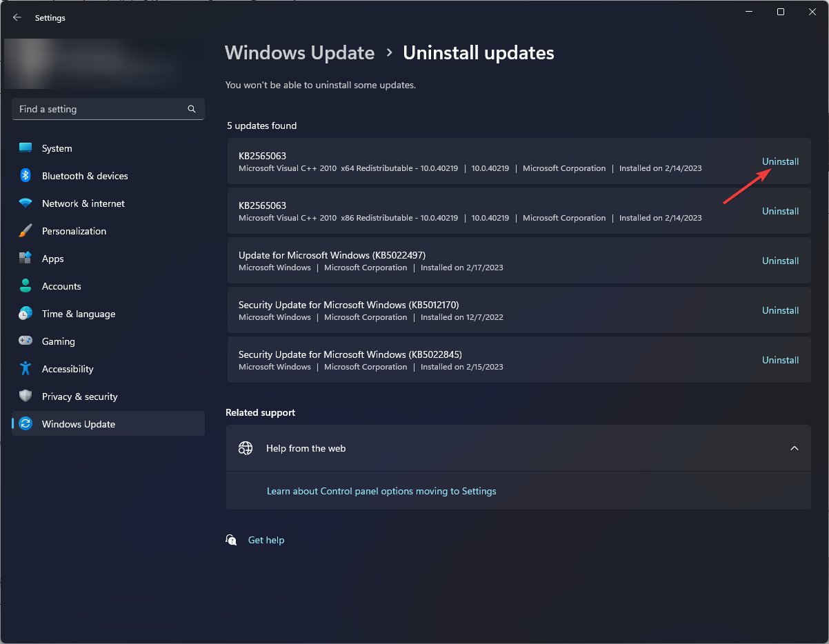
Task: Click the Gaming controller icon
Action: [x=26, y=341]
